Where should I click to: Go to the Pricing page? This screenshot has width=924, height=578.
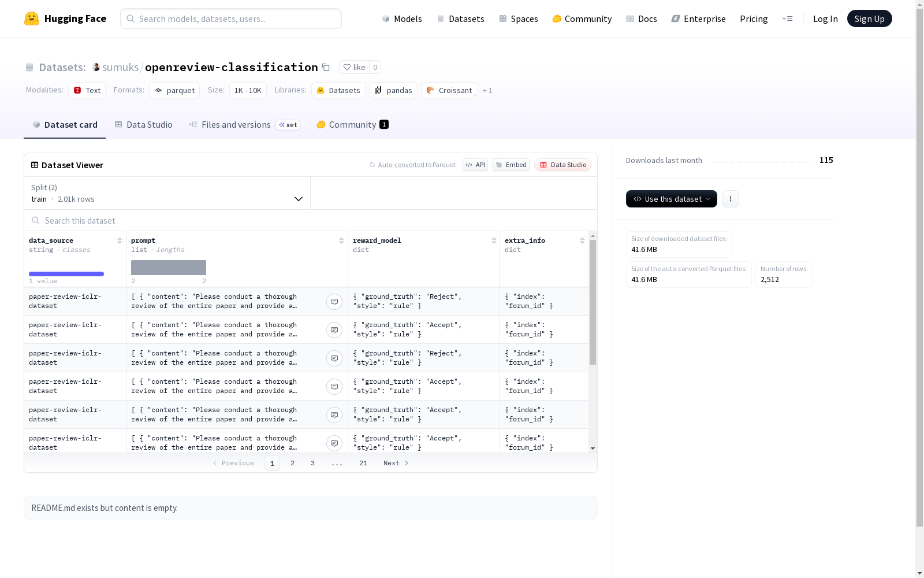(754, 18)
